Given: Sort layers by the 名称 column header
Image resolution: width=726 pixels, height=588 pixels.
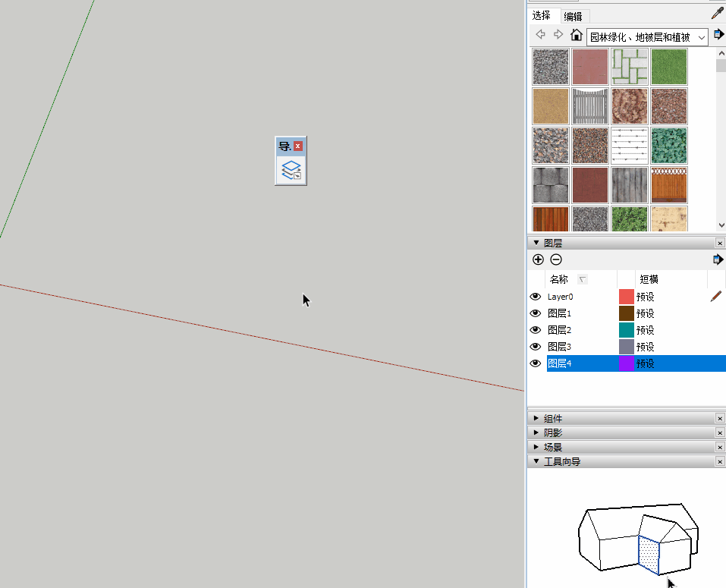Looking at the screenshot, I should coord(559,279).
